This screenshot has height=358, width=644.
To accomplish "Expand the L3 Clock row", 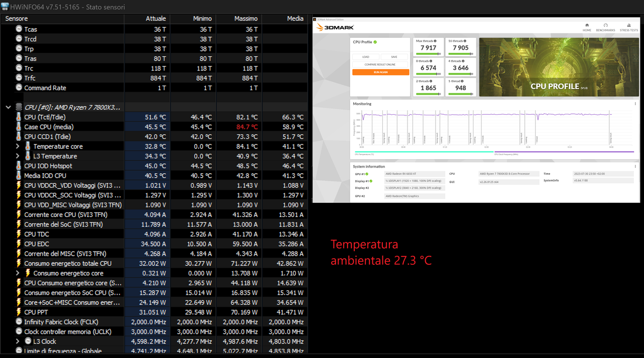I will pyautogui.click(x=18, y=341).
